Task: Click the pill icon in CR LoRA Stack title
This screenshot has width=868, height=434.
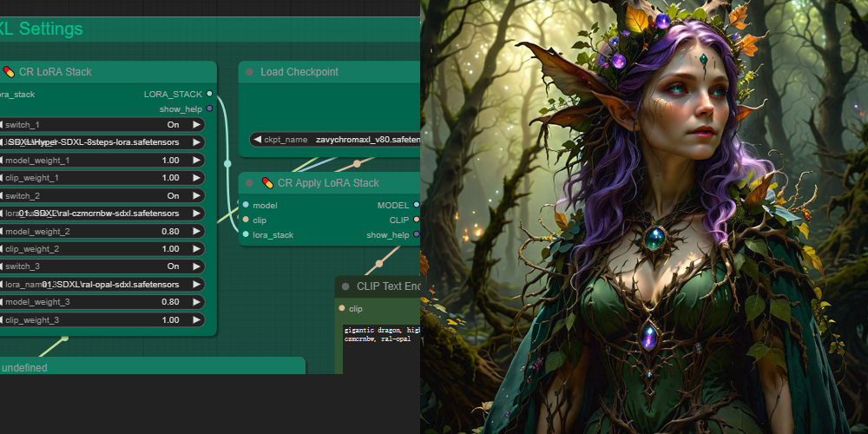Action: click(x=9, y=71)
